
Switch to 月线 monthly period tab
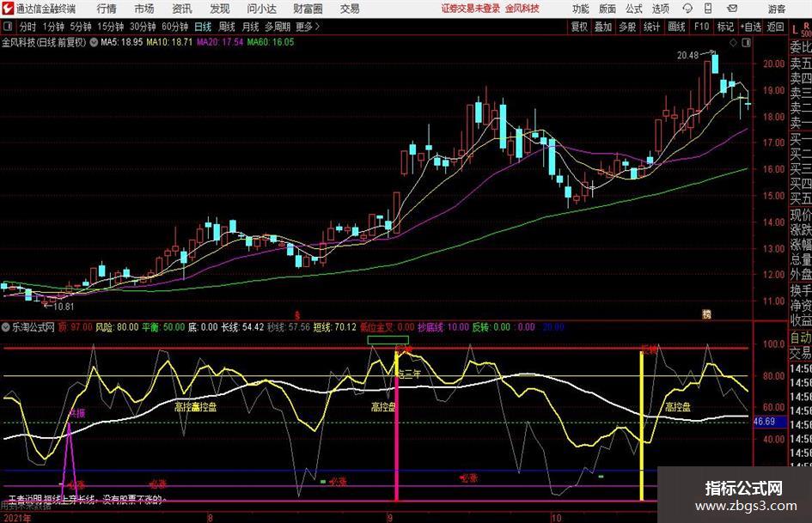(x=250, y=27)
